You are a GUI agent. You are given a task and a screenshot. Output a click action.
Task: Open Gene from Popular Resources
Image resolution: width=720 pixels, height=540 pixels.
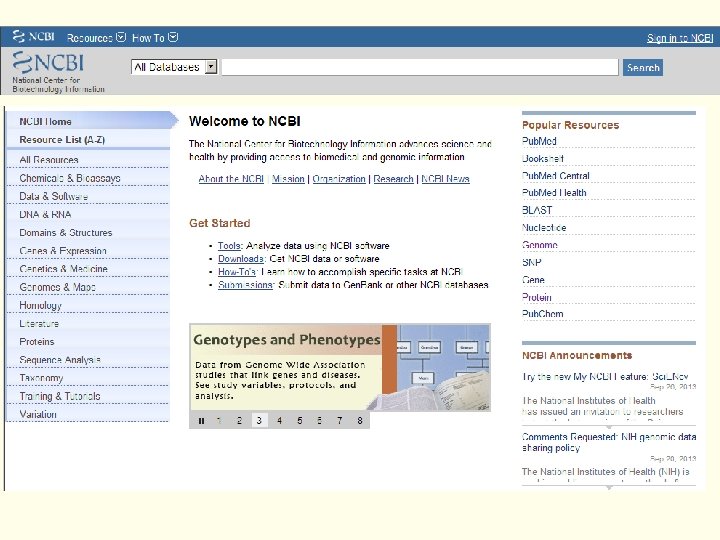(x=534, y=280)
